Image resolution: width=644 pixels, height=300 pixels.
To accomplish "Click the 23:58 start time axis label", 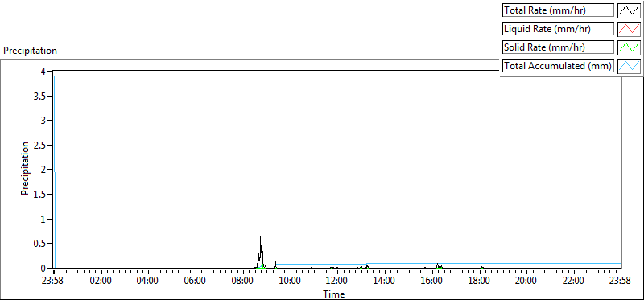I will coord(53,282).
